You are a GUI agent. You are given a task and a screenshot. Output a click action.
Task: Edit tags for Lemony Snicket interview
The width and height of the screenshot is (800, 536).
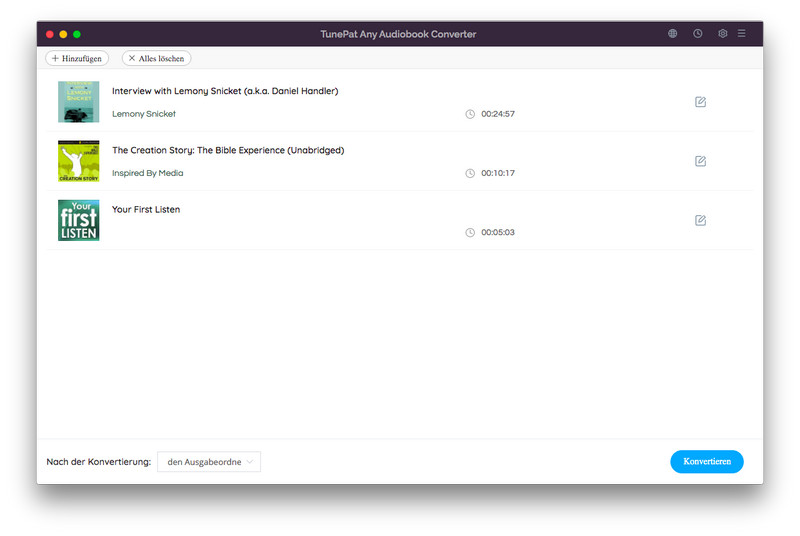tap(701, 102)
